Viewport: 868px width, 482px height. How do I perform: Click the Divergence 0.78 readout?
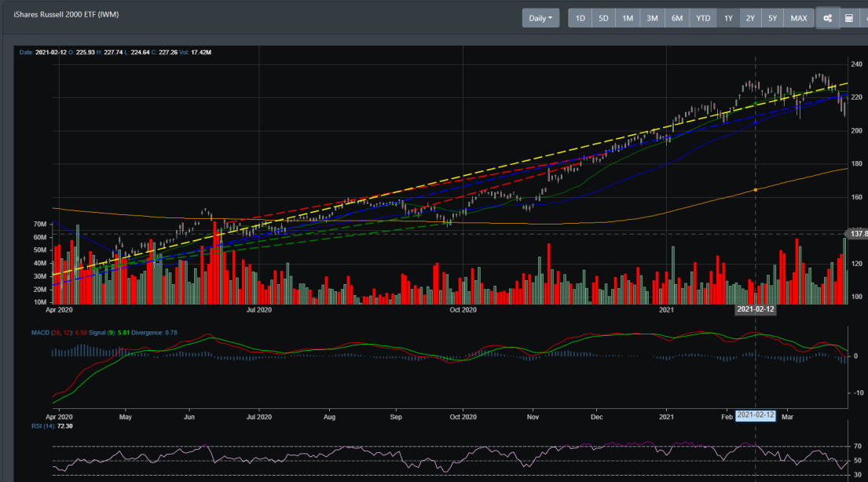[x=154, y=333]
